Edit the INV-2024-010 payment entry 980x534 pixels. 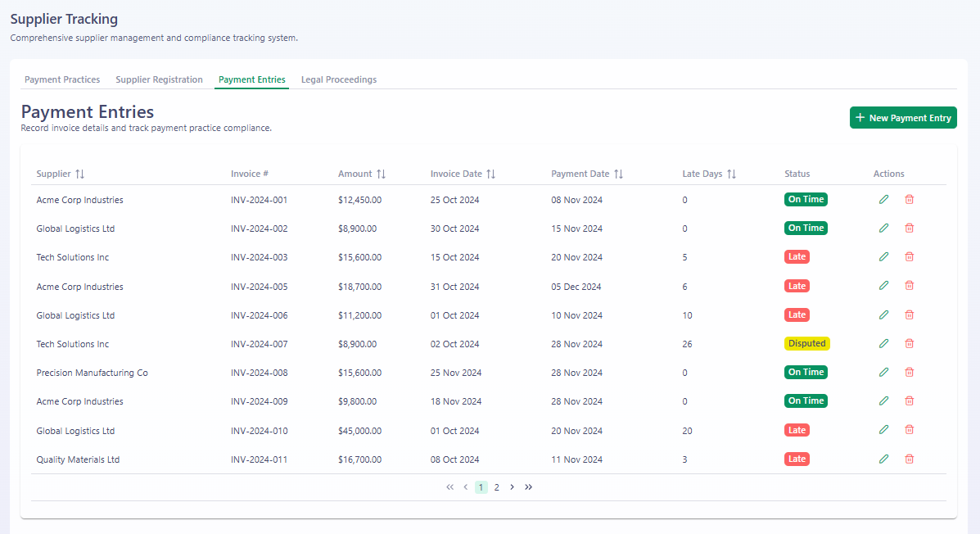[883, 430]
